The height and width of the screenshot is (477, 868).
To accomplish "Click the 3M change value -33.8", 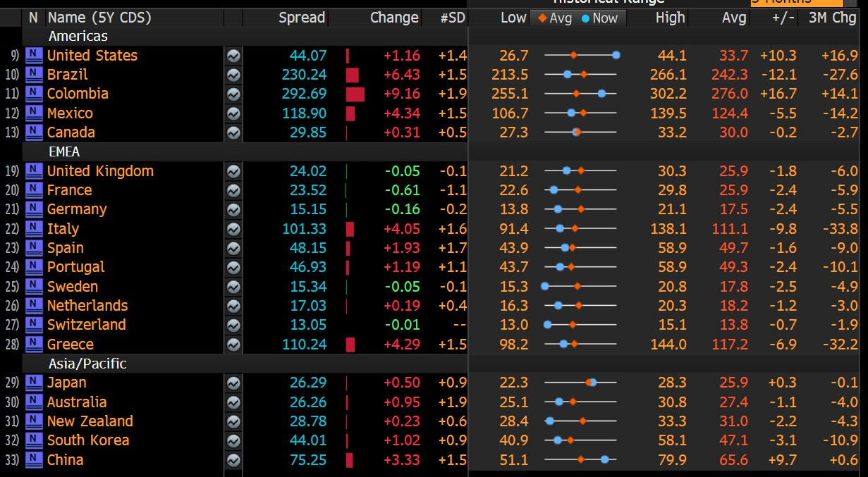I will click(x=839, y=229).
